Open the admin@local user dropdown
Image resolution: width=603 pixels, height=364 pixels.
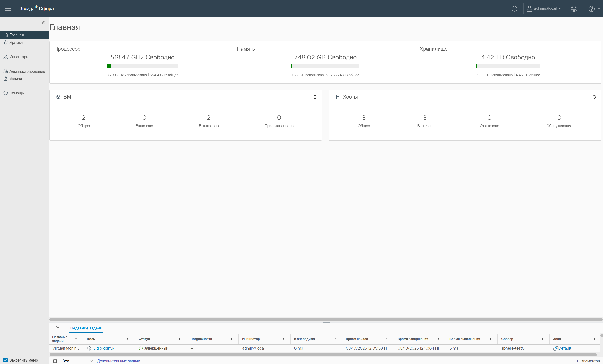point(544,9)
